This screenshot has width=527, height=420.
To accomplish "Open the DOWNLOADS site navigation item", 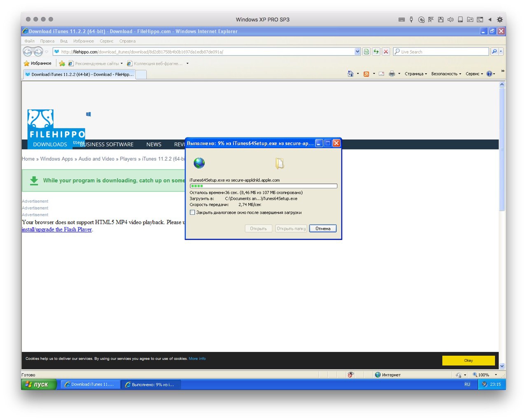I will 50,145.
